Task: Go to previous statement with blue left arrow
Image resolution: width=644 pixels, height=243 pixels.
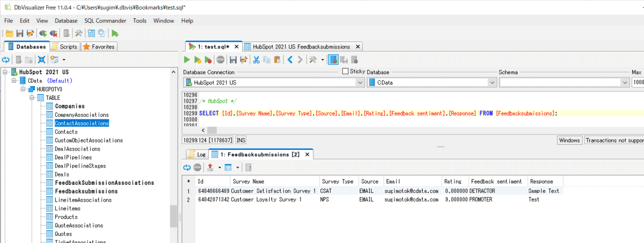Action: pyautogui.click(x=290, y=60)
